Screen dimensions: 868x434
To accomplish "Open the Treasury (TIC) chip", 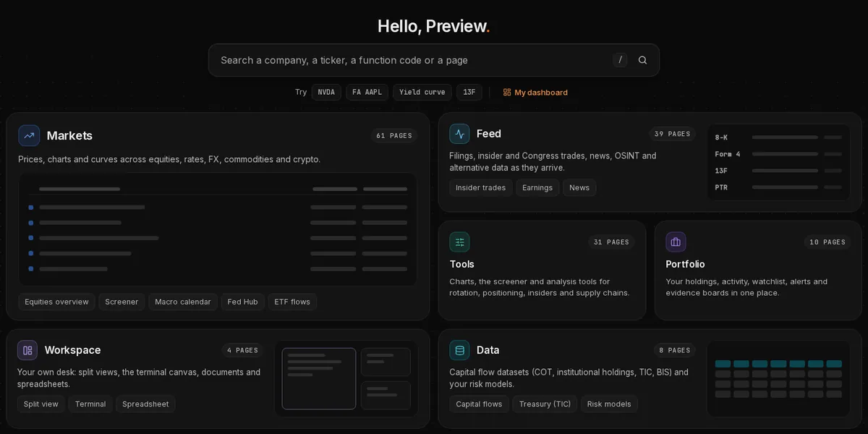I will click(x=545, y=404).
